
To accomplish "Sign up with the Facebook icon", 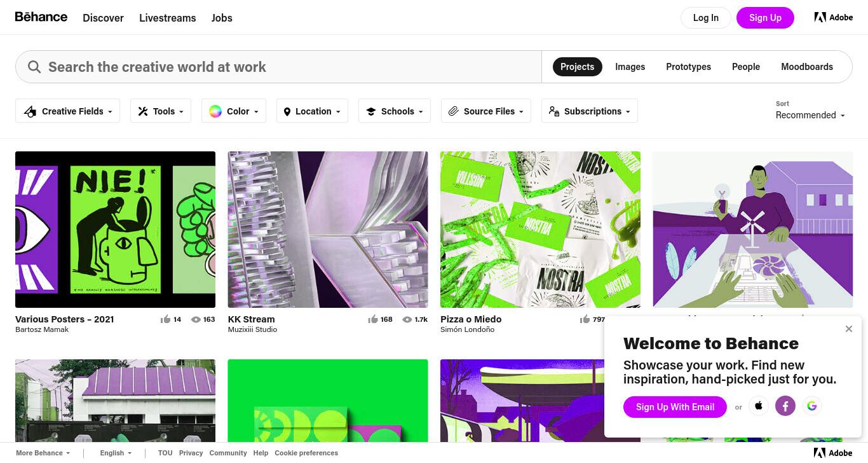I will tap(785, 406).
